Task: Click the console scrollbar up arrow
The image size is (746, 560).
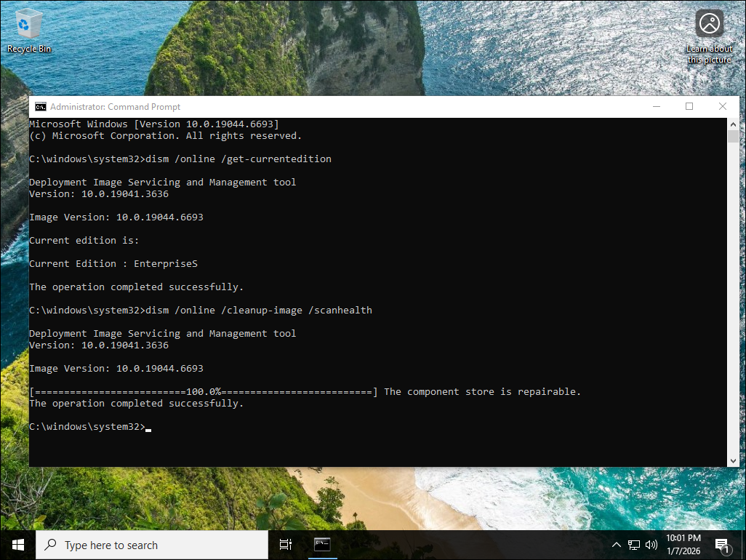Action: tap(733, 124)
